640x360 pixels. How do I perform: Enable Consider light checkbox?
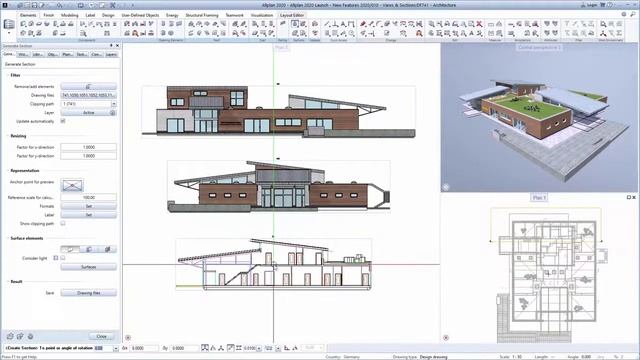(63, 258)
